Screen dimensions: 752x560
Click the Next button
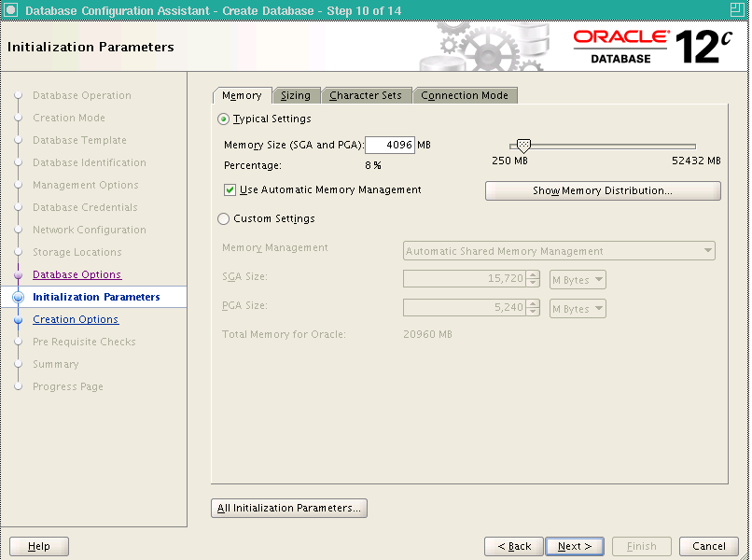(575, 546)
